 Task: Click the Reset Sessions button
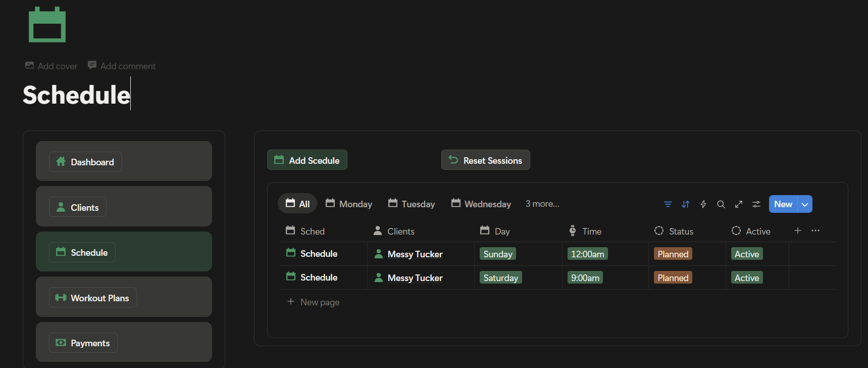click(486, 160)
